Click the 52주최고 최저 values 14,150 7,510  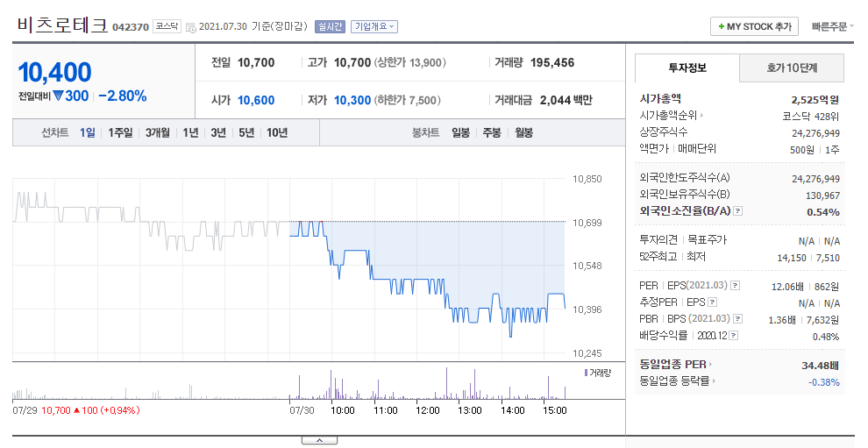(808, 258)
